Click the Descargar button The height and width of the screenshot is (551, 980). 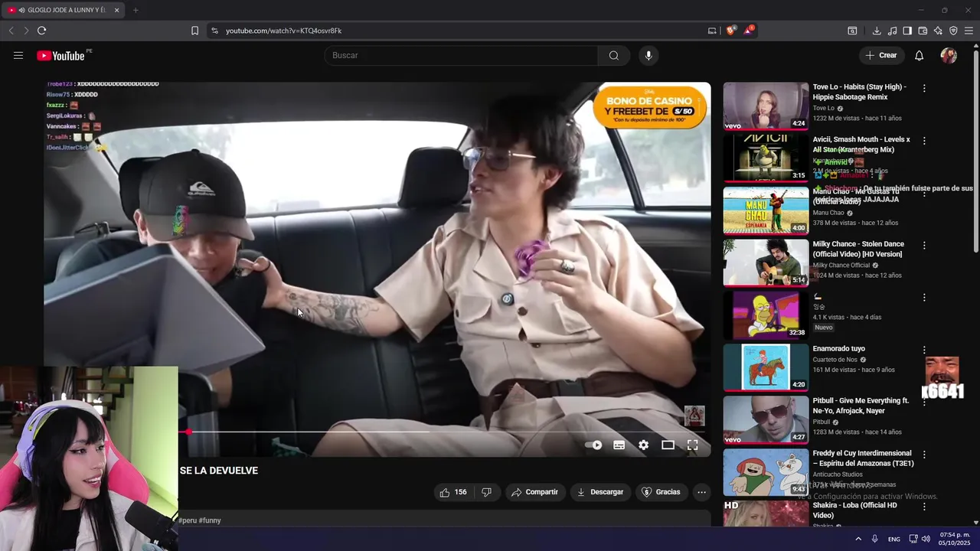click(600, 492)
